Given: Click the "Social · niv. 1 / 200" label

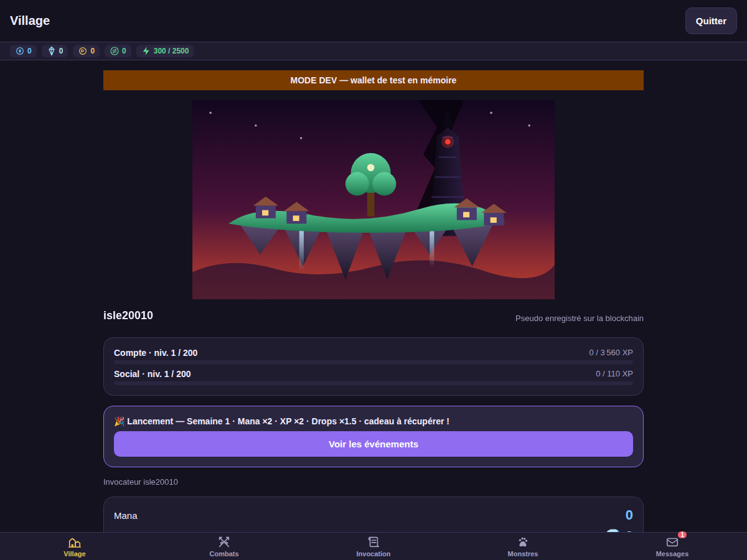Looking at the screenshot, I should click(153, 374).
